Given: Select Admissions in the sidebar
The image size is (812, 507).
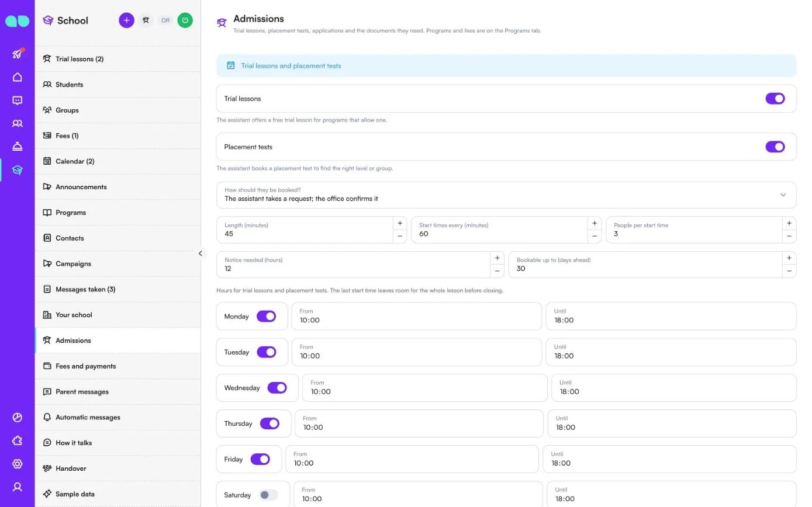Looking at the screenshot, I should coord(118,341).
